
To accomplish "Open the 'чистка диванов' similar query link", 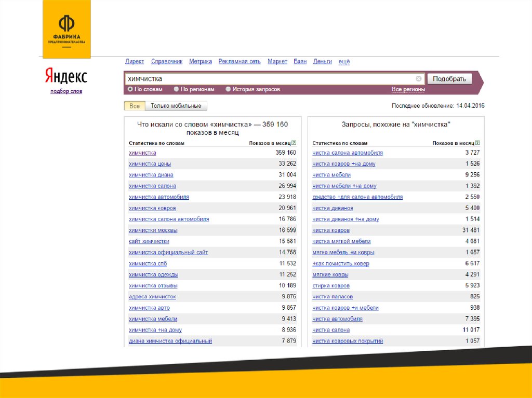I will pyautogui.click(x=332, y=208).
